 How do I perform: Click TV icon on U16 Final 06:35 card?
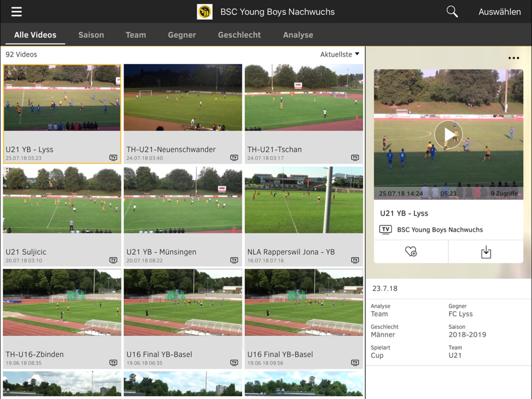pyautogui.click(x=234, y=362)
